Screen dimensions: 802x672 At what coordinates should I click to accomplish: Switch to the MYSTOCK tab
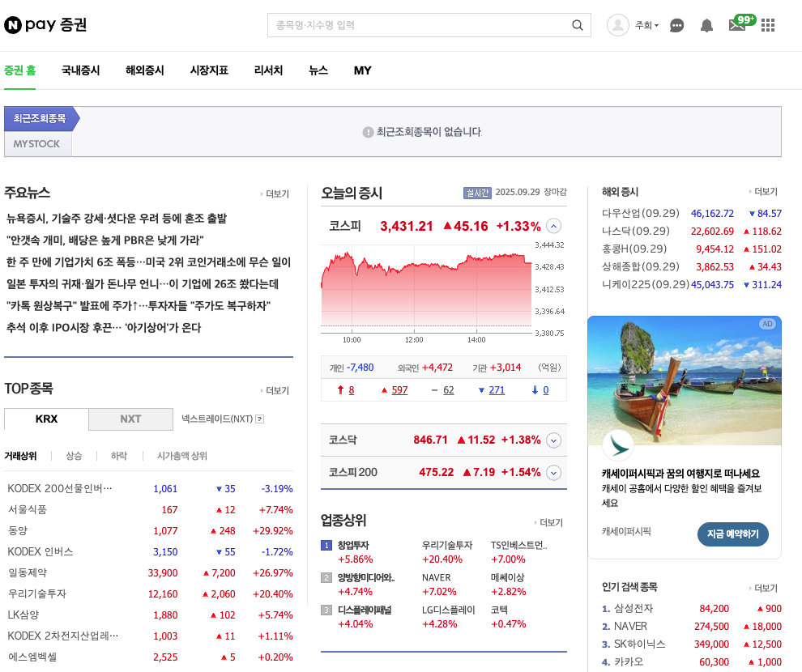pyautogui.click(x=36, y=144)
